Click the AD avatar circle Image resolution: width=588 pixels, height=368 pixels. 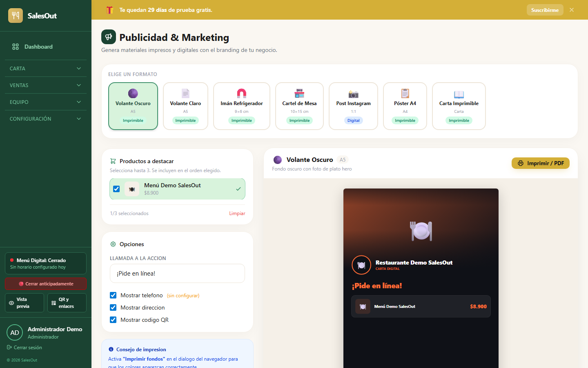pos(15,332)
